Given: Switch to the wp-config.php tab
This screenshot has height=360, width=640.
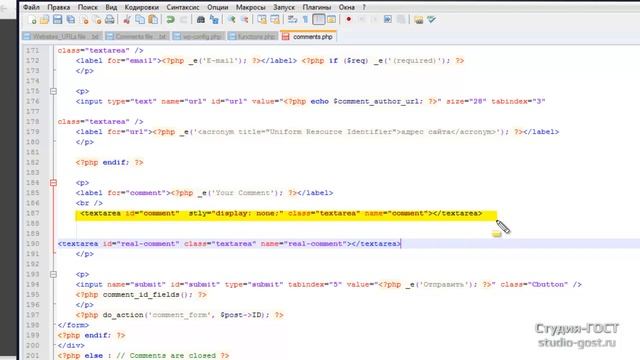Looking at the screenshot, I should (199, 36).
